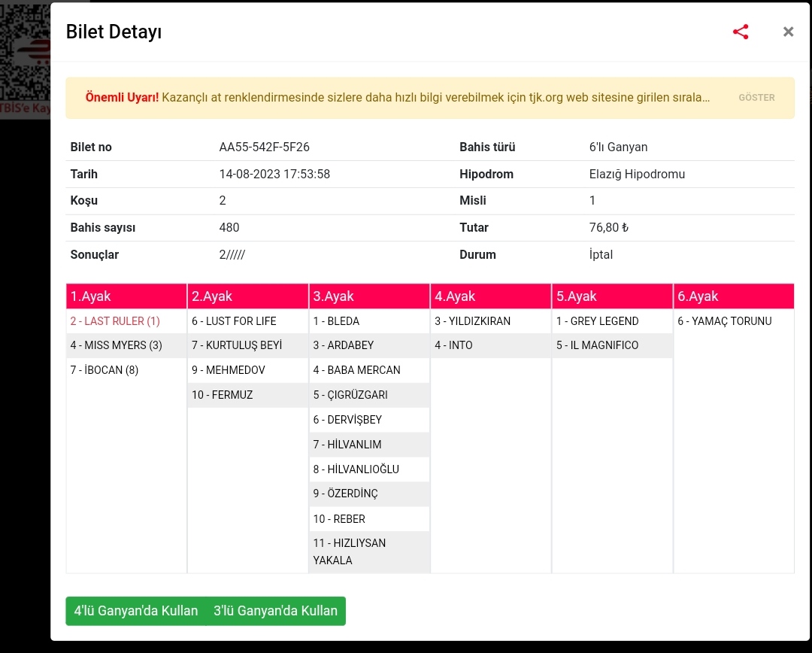Click horse 1 - GREY LEGEND
Image resolution: width=812 pixels, height=653 pixels.
pos(597,320)
